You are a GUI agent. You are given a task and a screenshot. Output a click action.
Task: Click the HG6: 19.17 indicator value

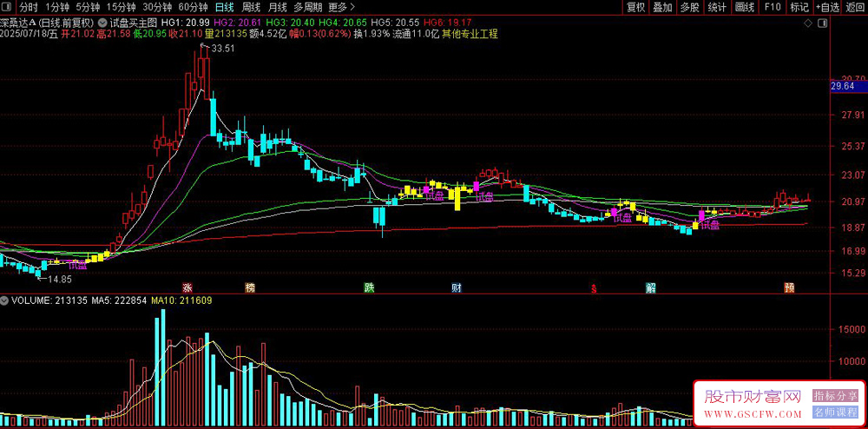pos(447,23)
